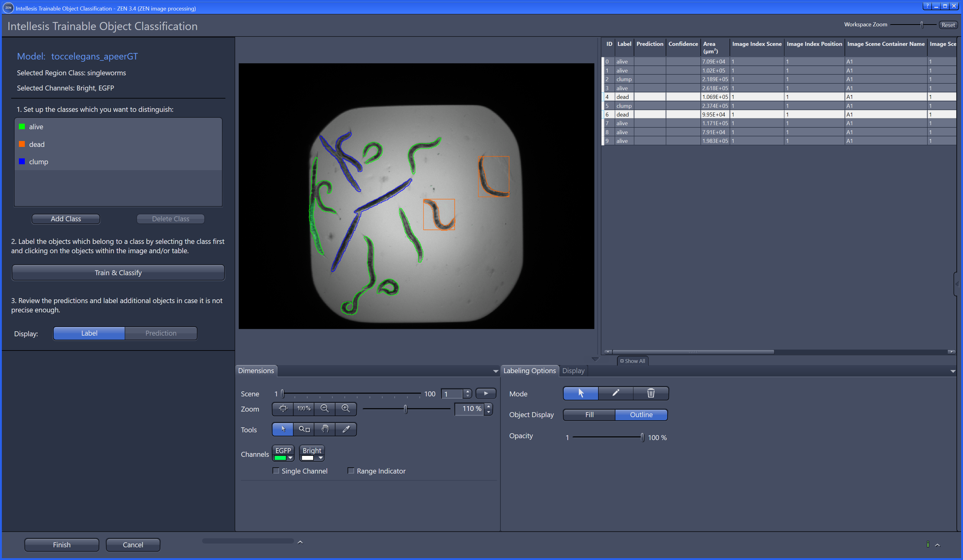Switch display to Prediction
Viewport: 963px width, 560px height.
[x=161, y=333]
